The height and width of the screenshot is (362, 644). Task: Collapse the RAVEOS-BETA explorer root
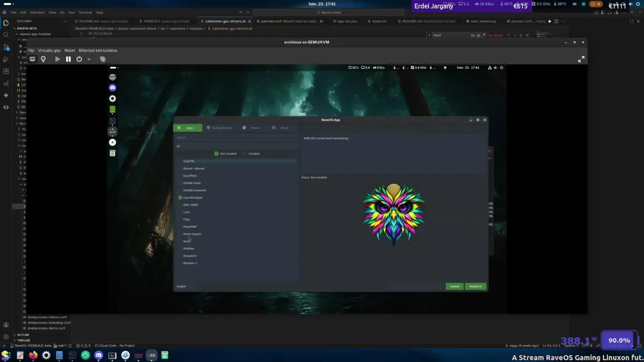pyautogui.click(x=26, y=28)
